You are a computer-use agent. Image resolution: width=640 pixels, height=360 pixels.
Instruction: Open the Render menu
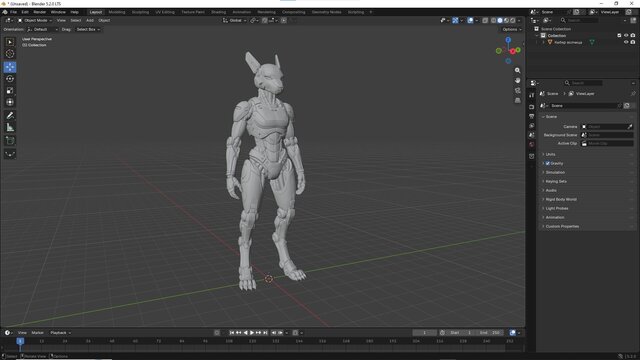click(40, 12)
